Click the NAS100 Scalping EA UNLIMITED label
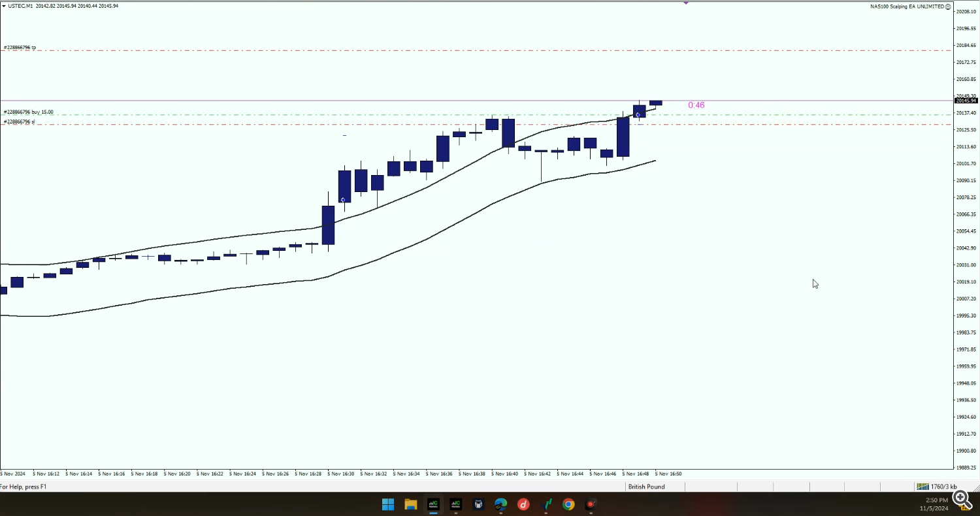This screenshot has width=980, height=516. click(x=907, y=7)
